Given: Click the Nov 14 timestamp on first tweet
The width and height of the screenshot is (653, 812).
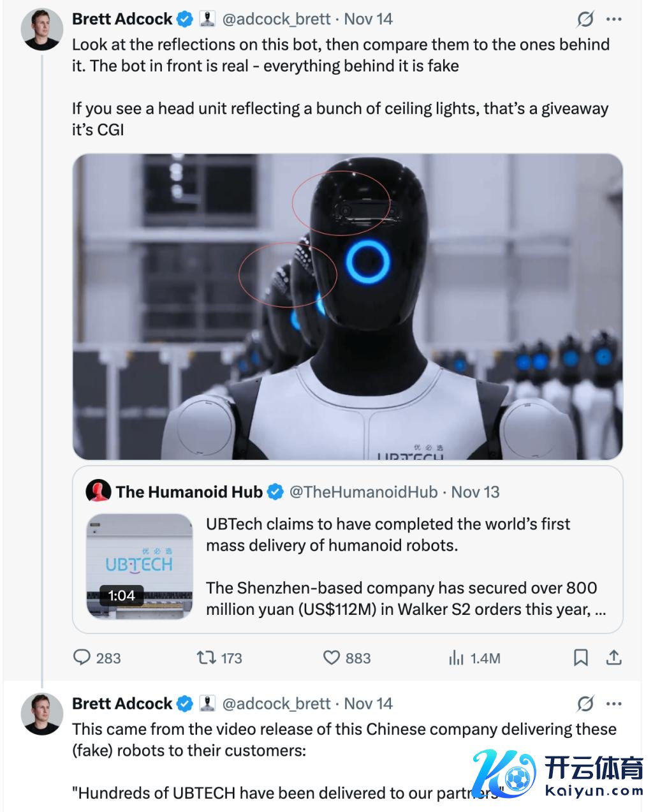Looking at the screenshot, I should coord(368,19).
